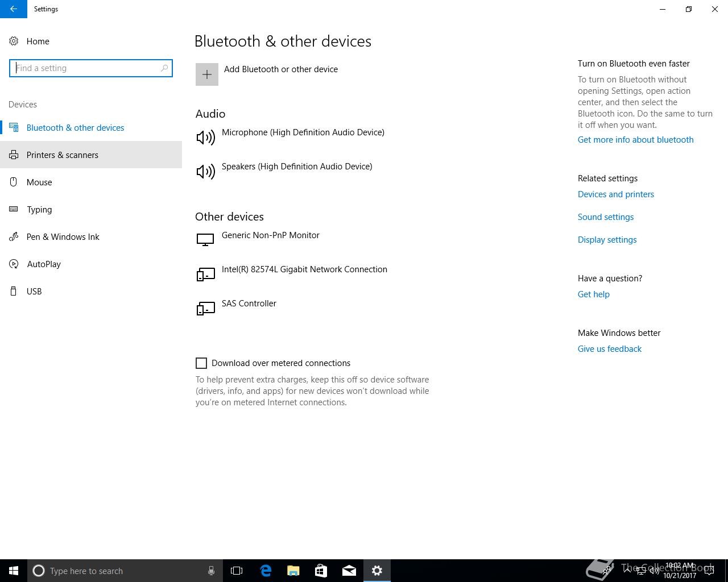This screenshot has height=582, width=728.
Task: Click the Settings gear on the taskbar
Action: [x=377, y=571]
